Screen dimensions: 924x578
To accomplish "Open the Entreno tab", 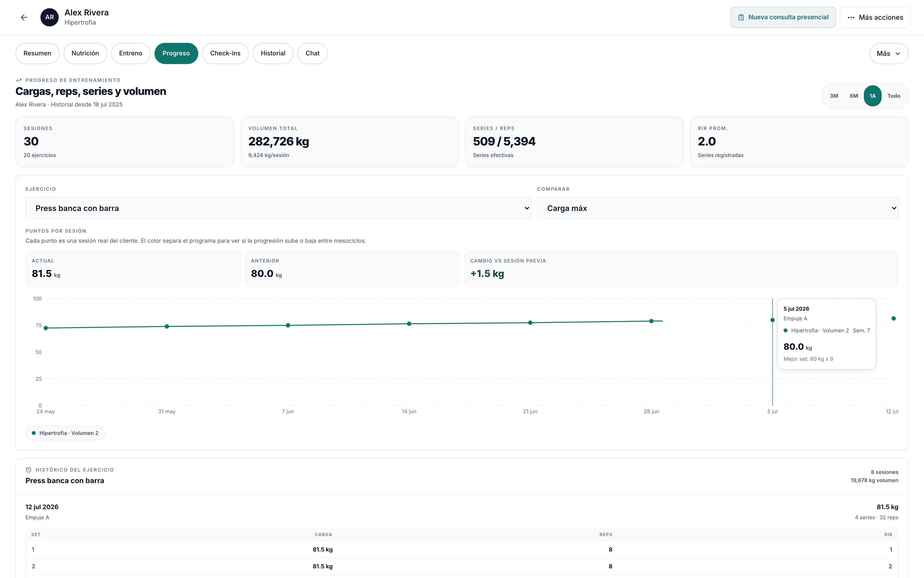I will coord(131,53).
